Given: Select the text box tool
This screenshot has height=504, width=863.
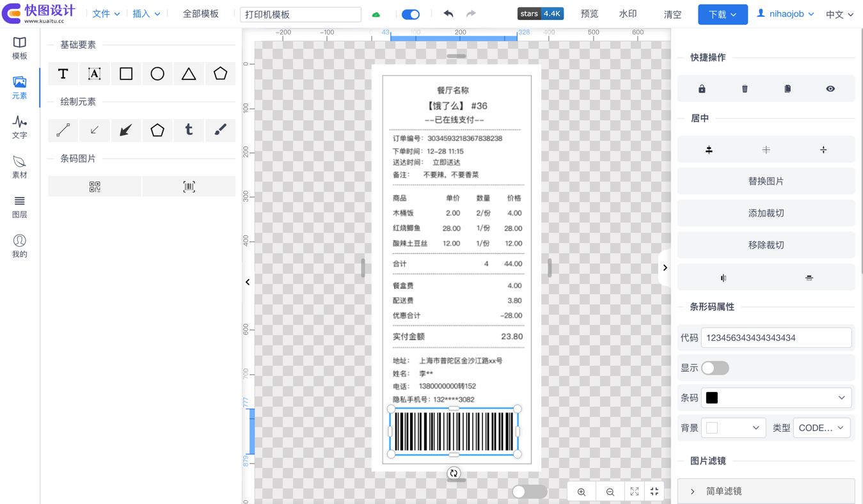Looking at the screenshot, I should click(94, 74).
